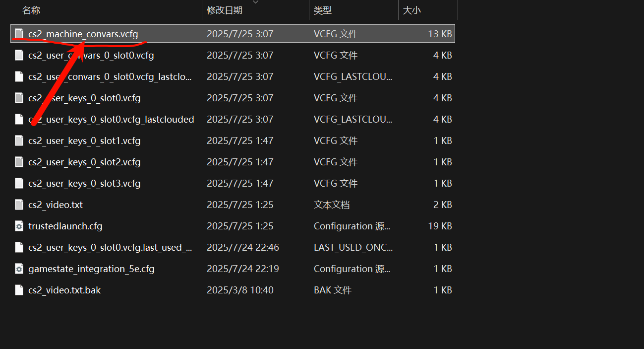The height and width of the screenshot is (349, 644).
Task: Select the cs2_user_keys_0_slot3.vcfg file icon
Action: click(x=19, y=183)
